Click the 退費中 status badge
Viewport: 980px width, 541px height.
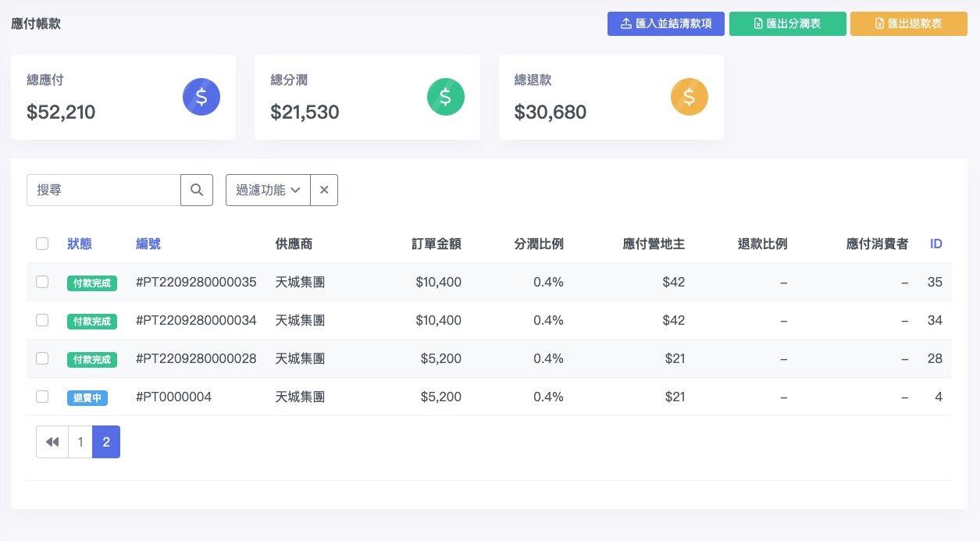[87, 397]
